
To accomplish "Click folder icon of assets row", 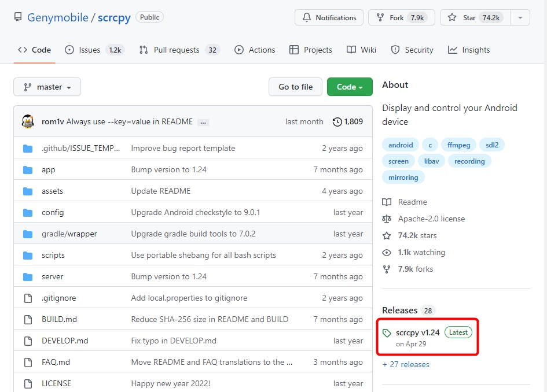I will click(28, 191).
